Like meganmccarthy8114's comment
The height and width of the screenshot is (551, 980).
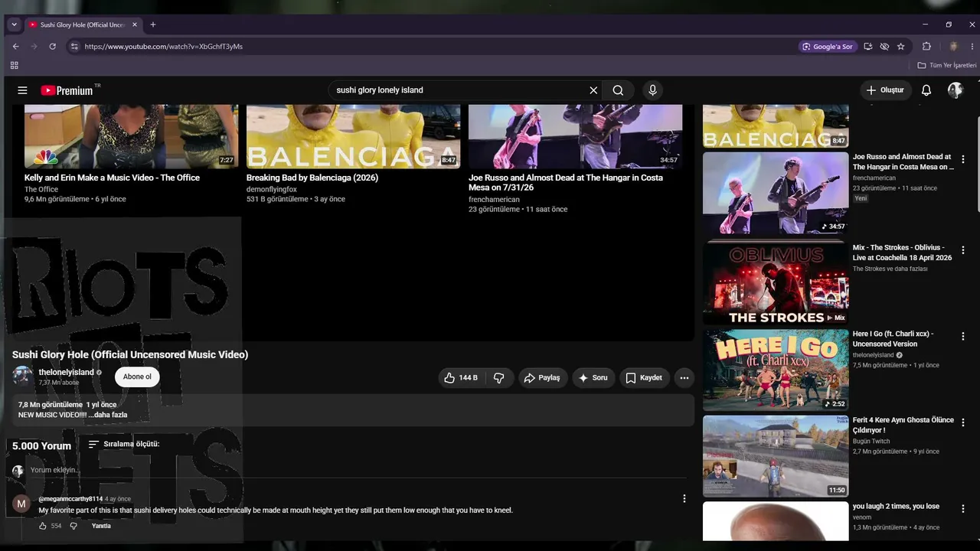tap(43, 526)
